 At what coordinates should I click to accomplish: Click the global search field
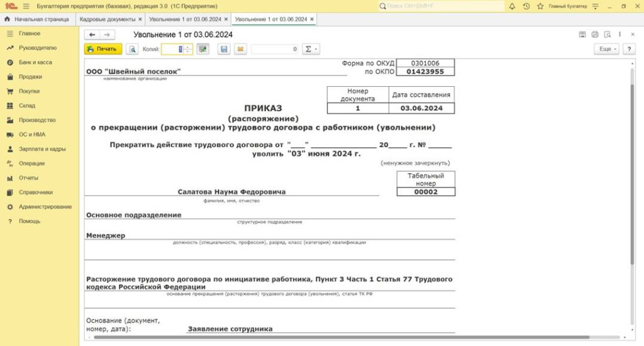pos(441,6)
